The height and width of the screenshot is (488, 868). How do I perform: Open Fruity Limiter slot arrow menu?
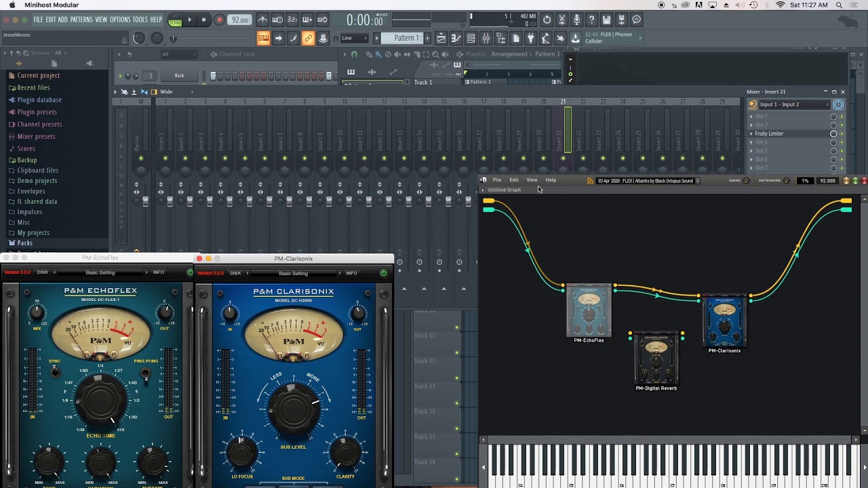click(751, 134)
